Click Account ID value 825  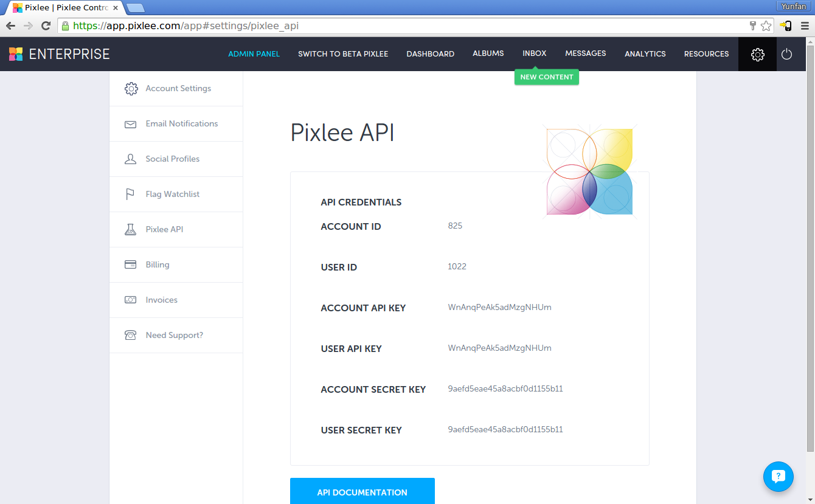click(x=455, y=226)
